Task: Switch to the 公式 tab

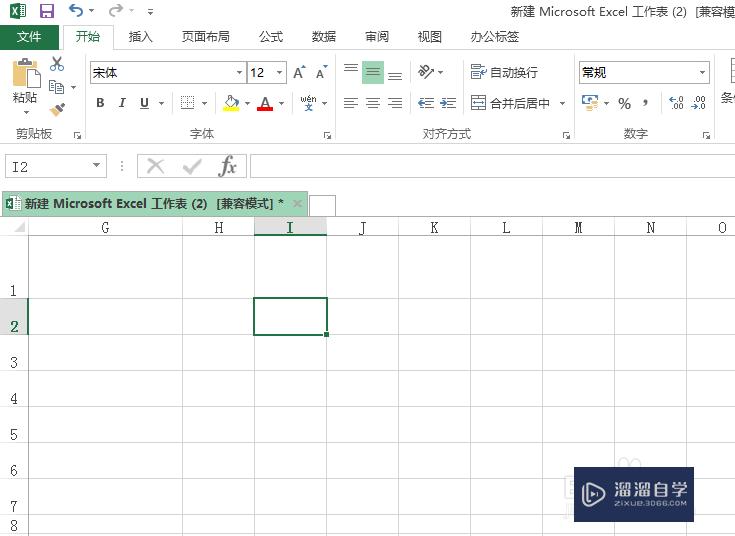Action: 271,37
